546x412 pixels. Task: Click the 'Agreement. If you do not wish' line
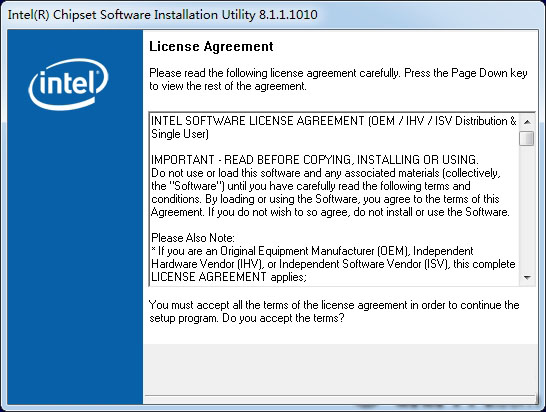pos(330,212)
